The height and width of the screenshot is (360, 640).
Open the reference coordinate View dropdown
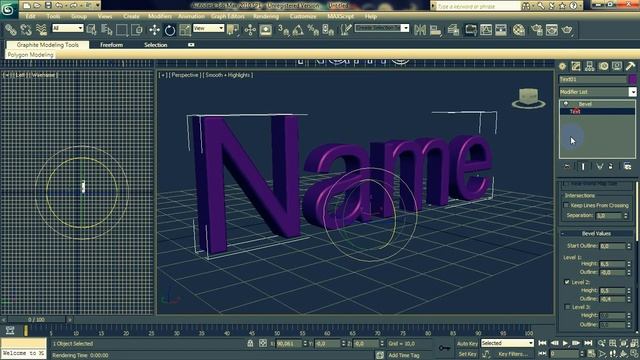click(x=209, y=28)
